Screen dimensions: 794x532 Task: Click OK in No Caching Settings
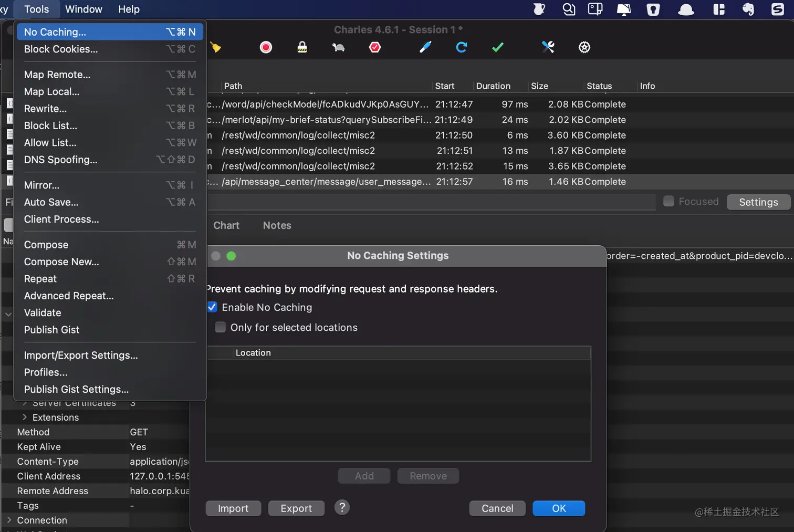[559, 508]
